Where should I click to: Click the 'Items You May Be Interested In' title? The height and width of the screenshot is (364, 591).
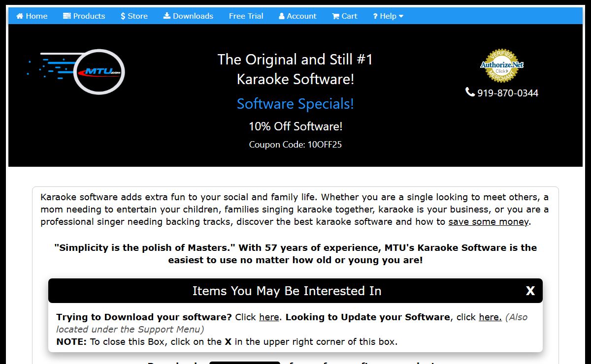click(x=287, y=291)
